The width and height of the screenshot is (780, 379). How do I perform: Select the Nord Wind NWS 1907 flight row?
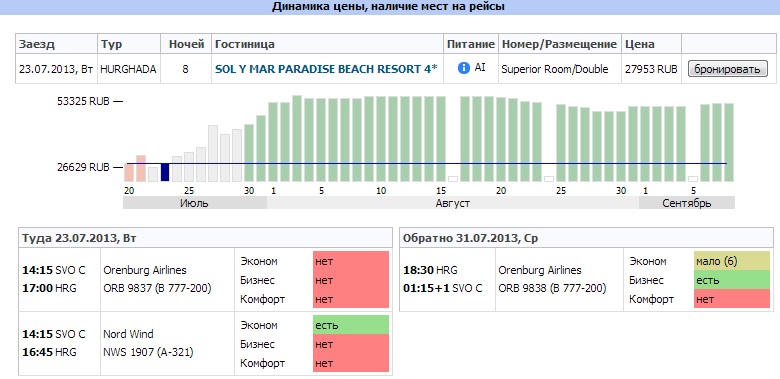click(205, 343)
